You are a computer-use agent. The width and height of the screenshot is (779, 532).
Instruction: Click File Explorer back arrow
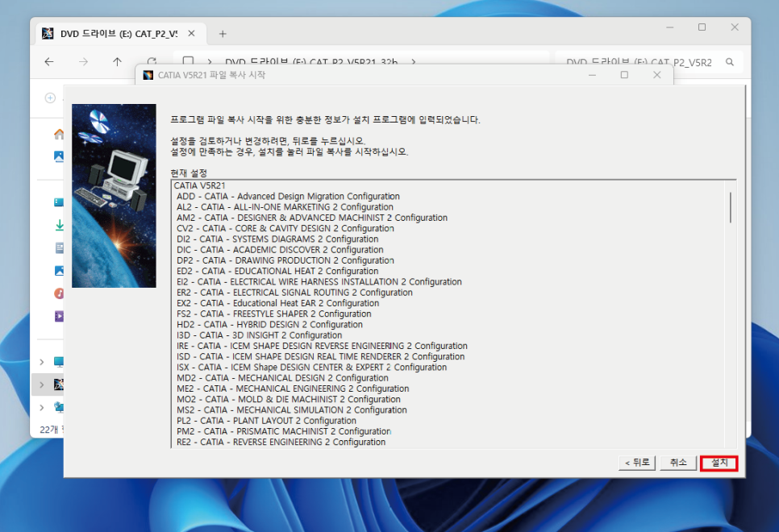tap(49, 61)
